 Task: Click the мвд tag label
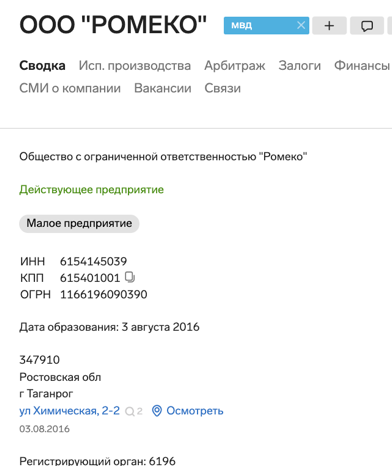[242, 25]
